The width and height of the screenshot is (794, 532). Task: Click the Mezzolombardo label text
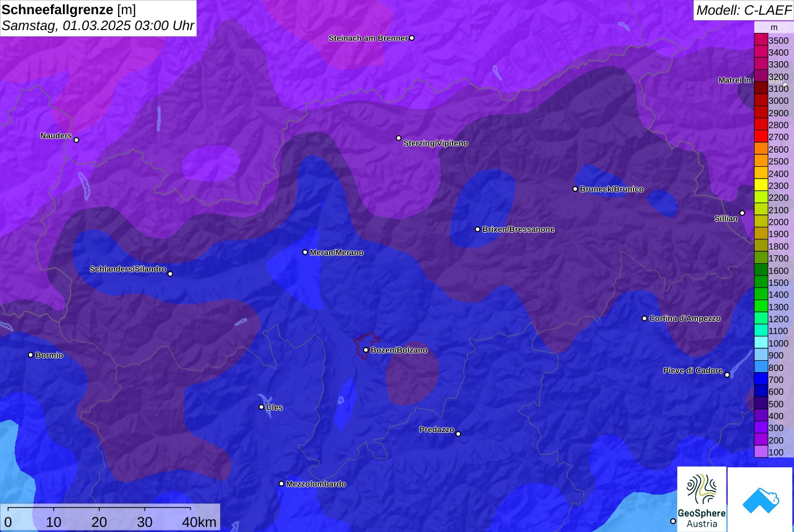coord(316,484)
